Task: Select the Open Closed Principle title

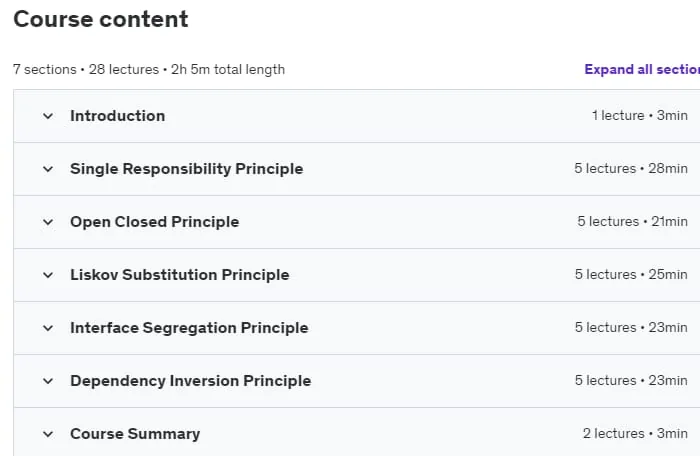Action: [x=154, y=222]
